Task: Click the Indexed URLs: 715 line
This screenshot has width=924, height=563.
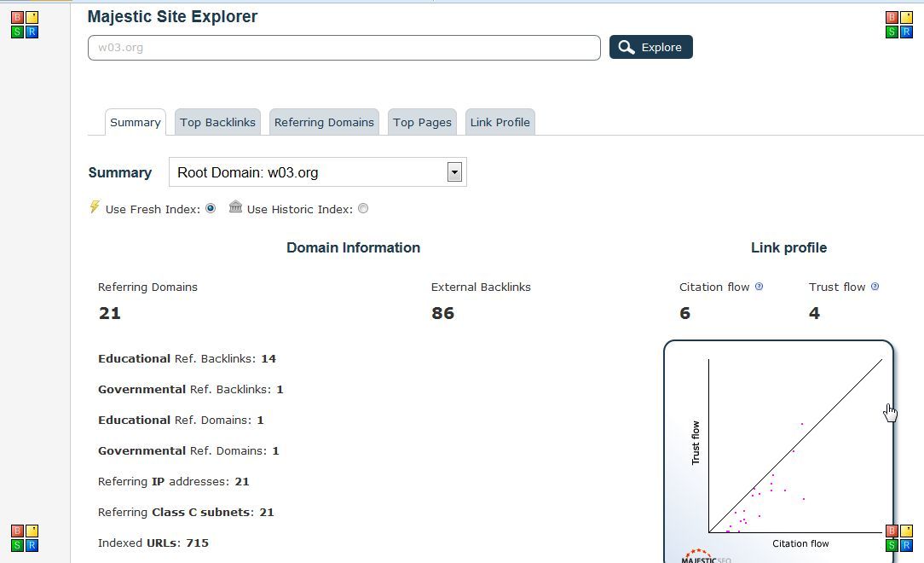Action: pos(153,543)
